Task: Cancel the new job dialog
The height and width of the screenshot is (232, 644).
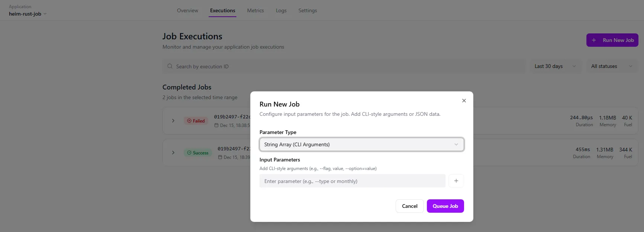Action: [x=410, y=206]
